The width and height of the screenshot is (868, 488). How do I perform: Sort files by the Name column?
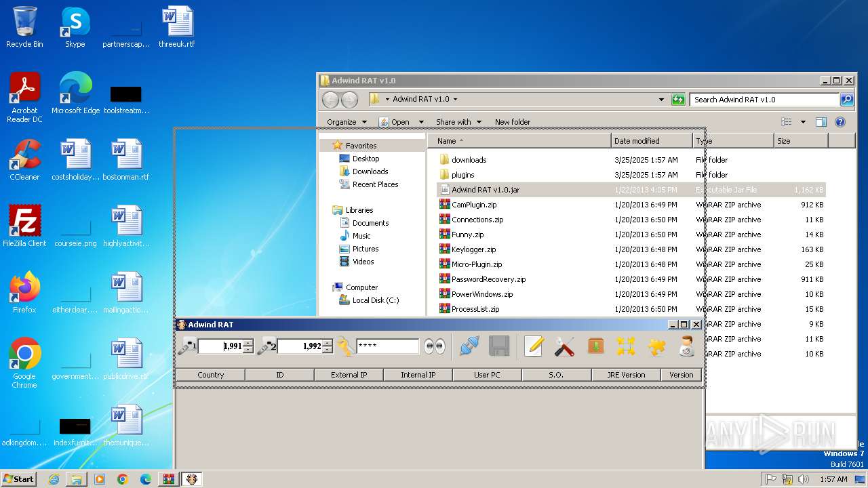coord(519,141)
